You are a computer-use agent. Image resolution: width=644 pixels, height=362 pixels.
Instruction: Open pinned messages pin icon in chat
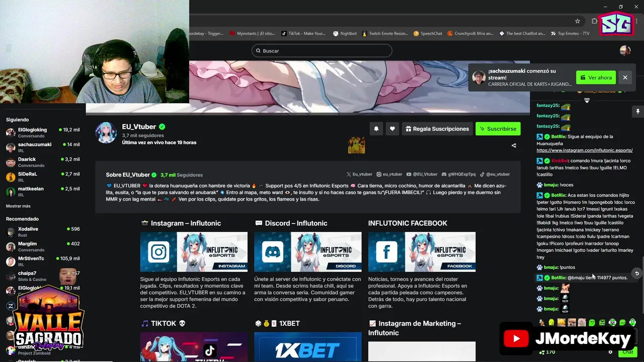(x=637, y=111)
